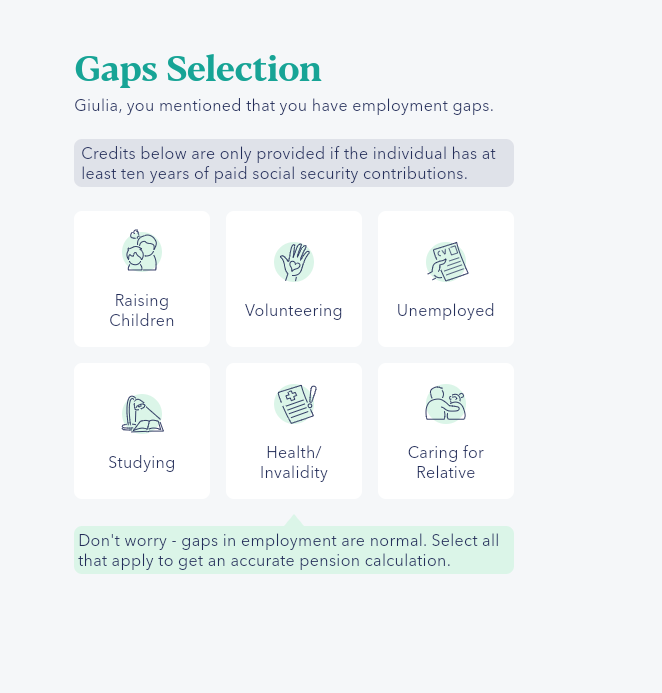This screenshot has width=662, height=693.
Task: Click the Unemployed CV document icon
Action: [x=446, y=262]
